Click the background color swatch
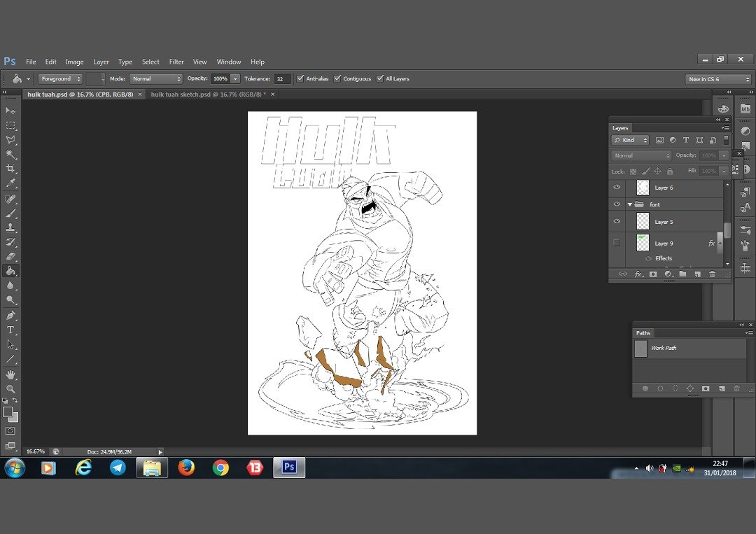The width and height of the screenshot is (756, 534). point(15,419)
